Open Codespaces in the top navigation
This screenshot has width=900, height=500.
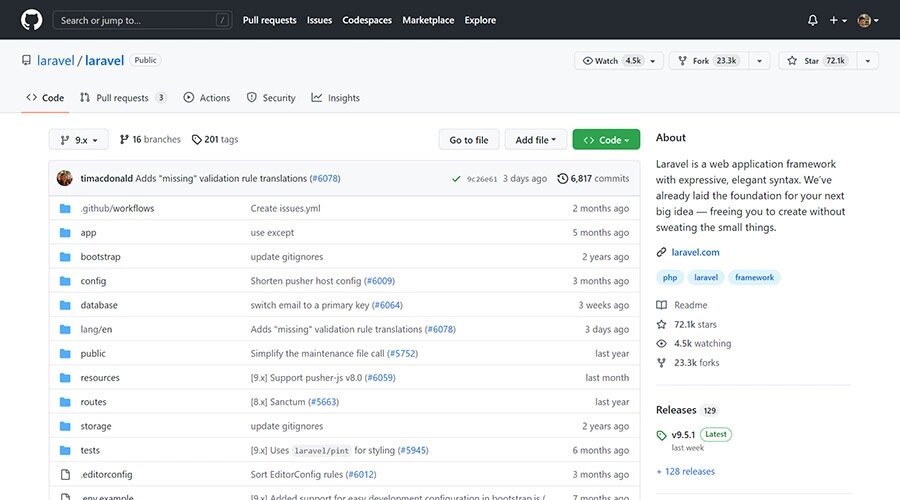click(x=367, y=20)
